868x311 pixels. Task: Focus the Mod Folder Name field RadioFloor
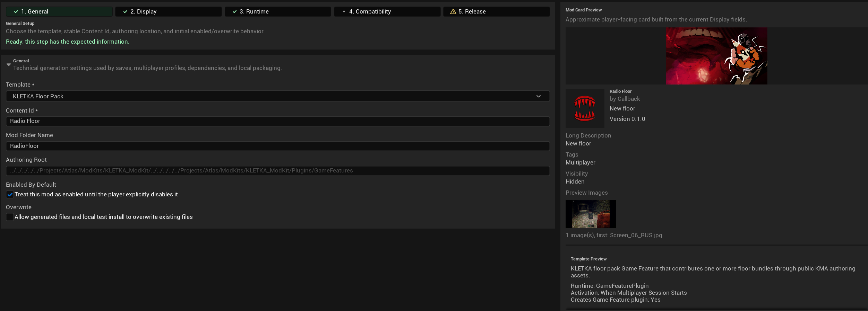point(278,146)
